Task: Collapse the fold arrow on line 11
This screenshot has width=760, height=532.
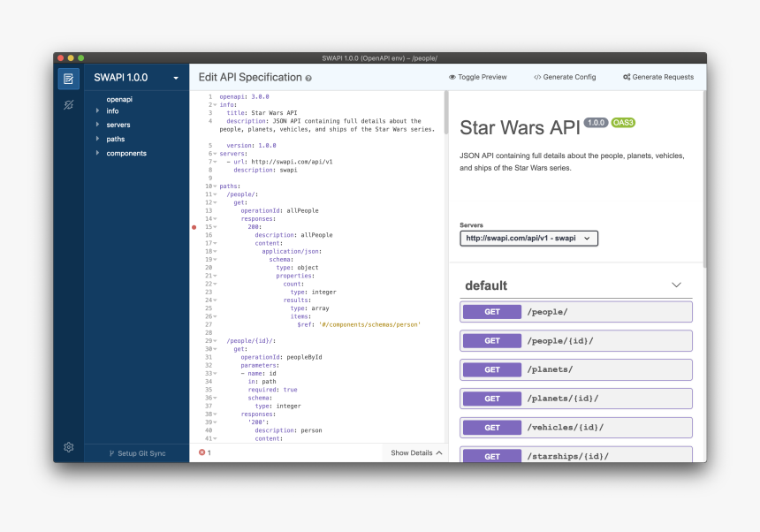Action: [216, 194]
